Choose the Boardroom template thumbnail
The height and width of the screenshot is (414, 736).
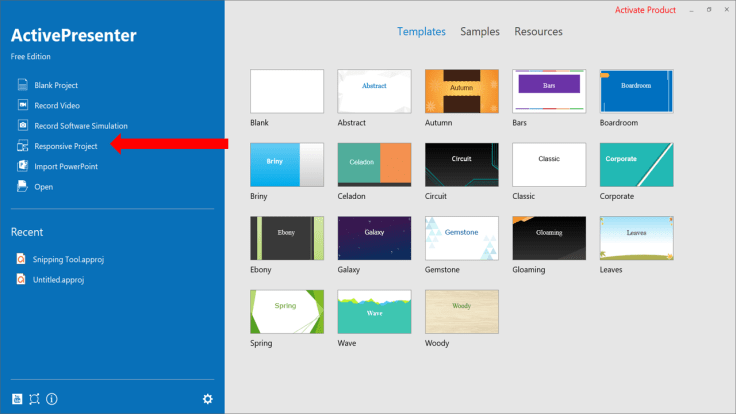[636, 91]
